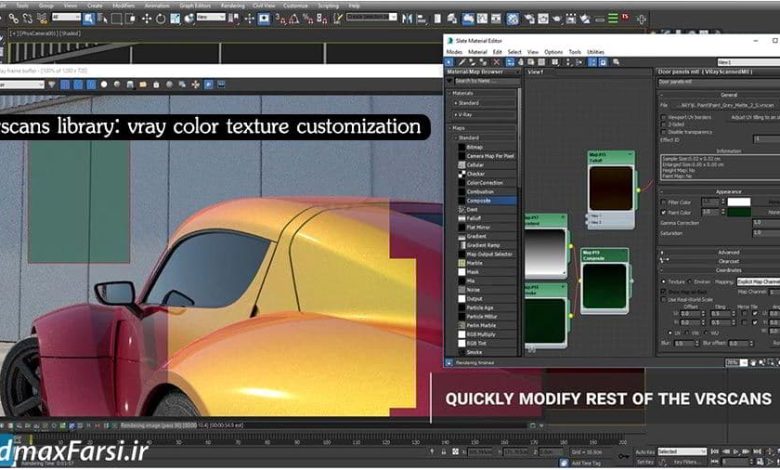Screen dimensions: 780x470
Task: Open the Rendering menu in main menu bar
Action: [x=231, y=5]
